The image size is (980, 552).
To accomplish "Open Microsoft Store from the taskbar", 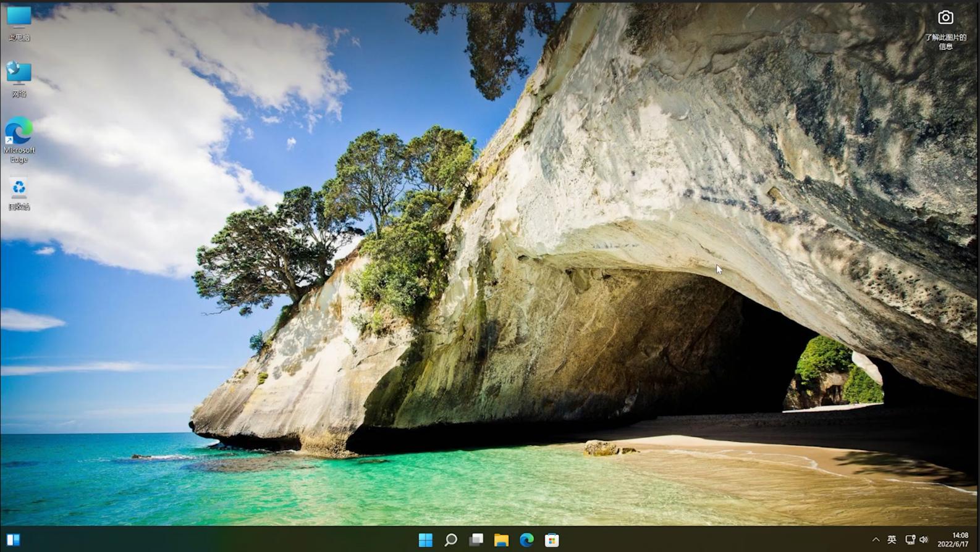I will pos(552,540).
